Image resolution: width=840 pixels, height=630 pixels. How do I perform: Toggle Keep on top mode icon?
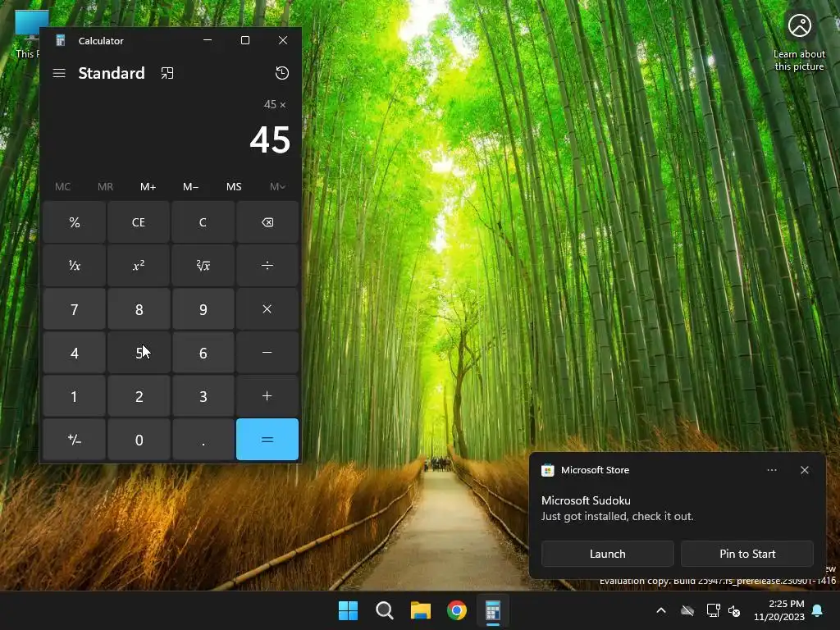167,73
